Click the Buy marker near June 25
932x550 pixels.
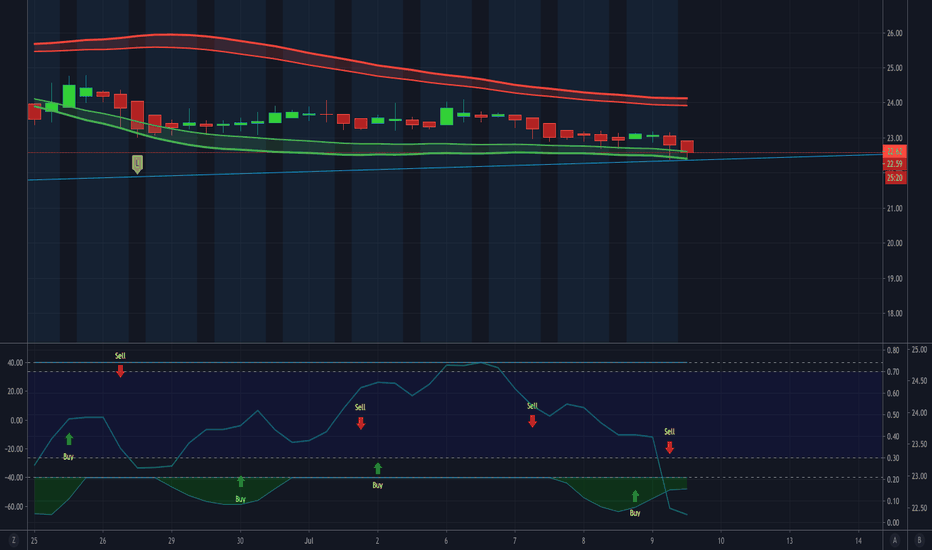click(x=68, y=447)
